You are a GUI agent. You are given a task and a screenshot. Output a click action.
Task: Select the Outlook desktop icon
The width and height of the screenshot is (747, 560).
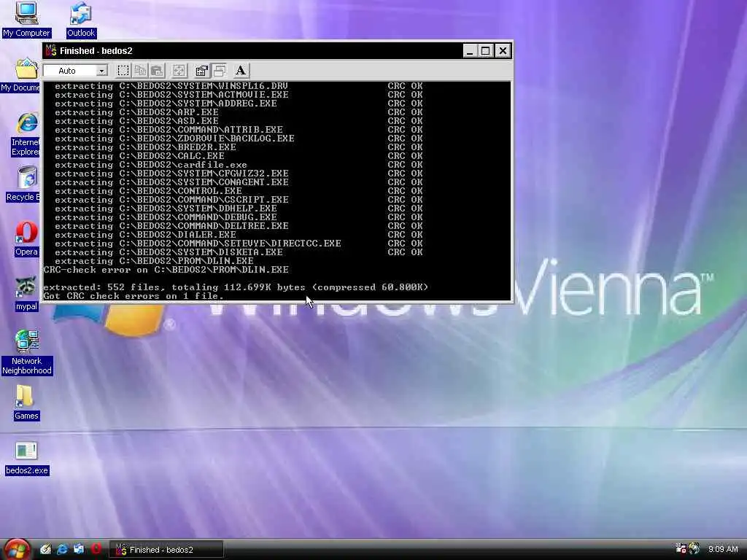tap(81, 20)
